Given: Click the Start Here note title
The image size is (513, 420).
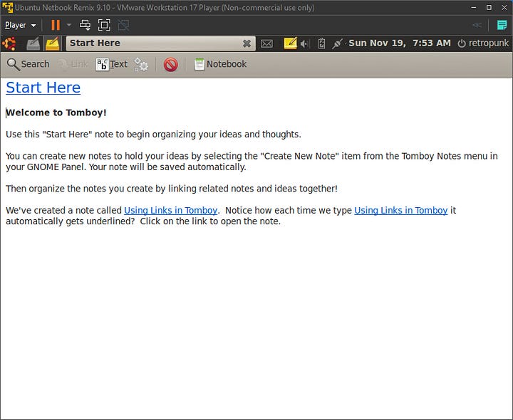Looking at the screenshot, I should (x=43, y=88).
